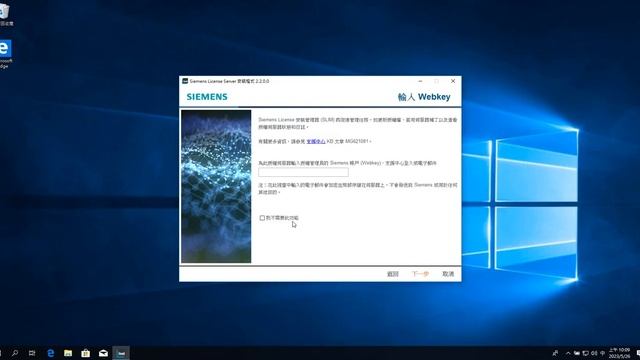Minimize the Siemens License Server installer window
Screen dimensions: 640x360
(420, 81)
